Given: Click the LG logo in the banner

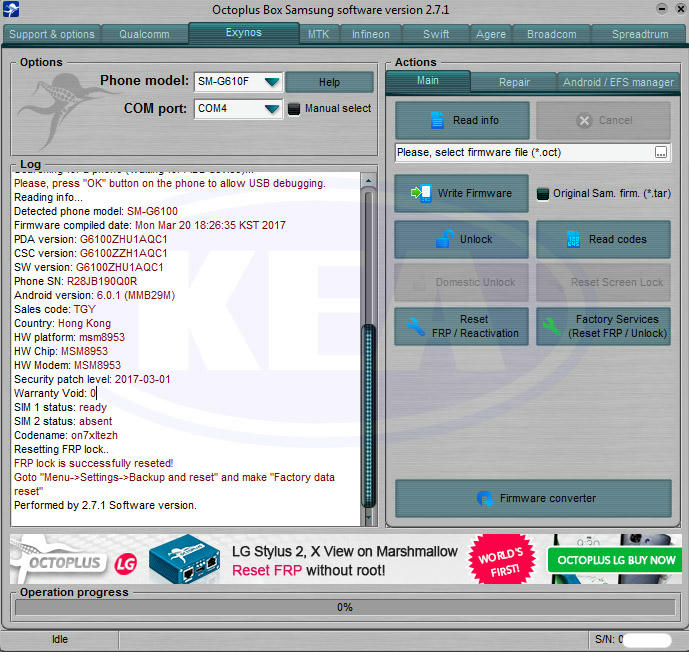Looking at the screenshot, I should 126,564.
